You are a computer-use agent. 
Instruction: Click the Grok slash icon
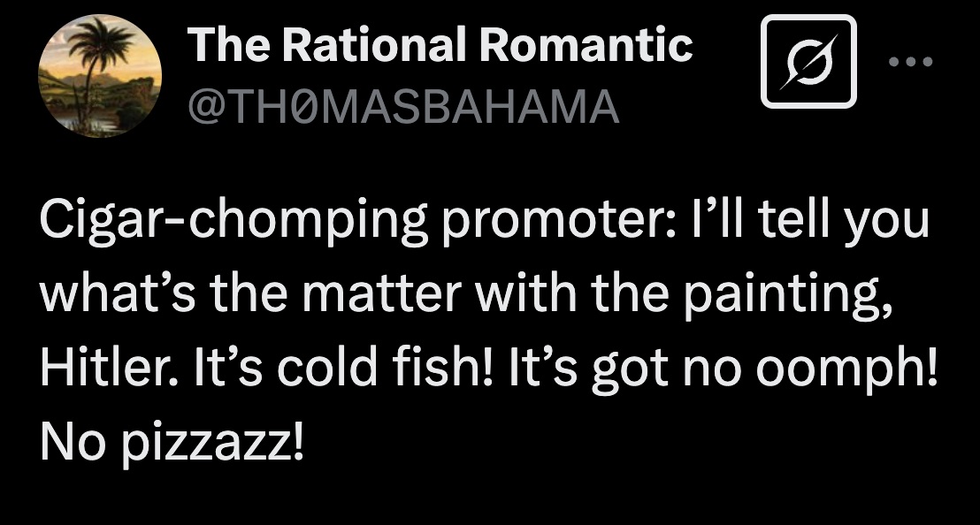(x=809, y=62)
